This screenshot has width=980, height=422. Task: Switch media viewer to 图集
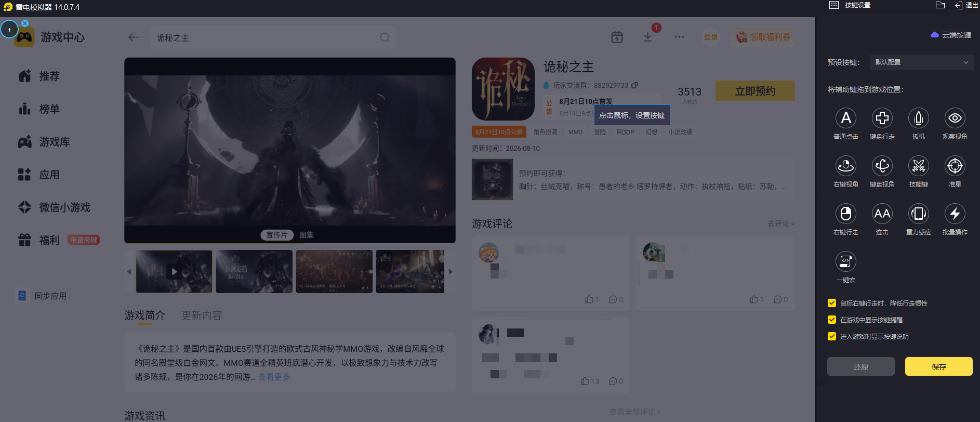pos(307,235)
